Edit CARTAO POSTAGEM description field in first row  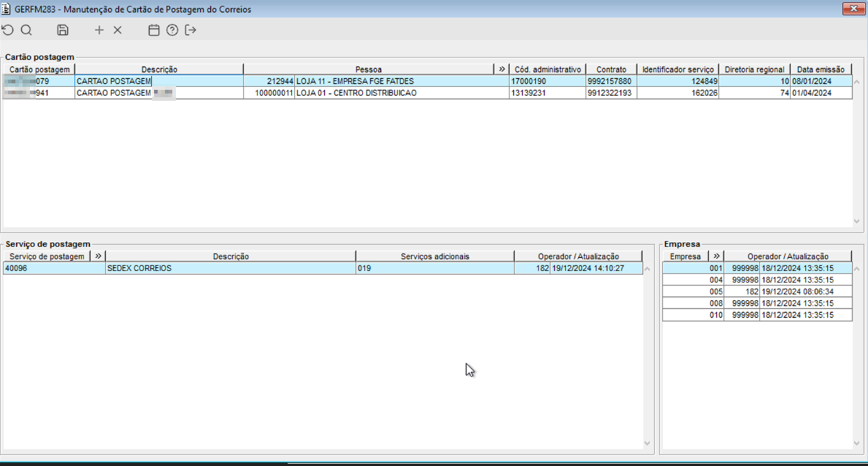[159, 81]
